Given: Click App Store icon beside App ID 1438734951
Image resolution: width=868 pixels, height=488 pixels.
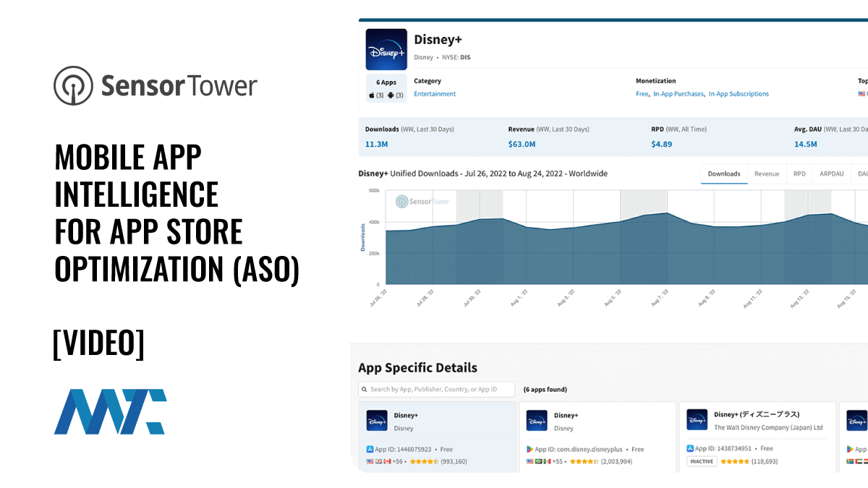Looking at the screenshot, I should point(690,448).
